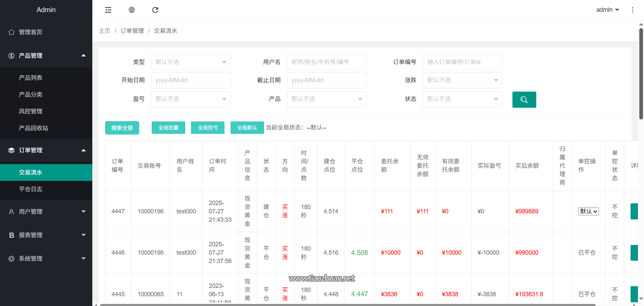Open the vertical three-dot more menu
This screenshot has width=644, height=306.
point(632,10)
